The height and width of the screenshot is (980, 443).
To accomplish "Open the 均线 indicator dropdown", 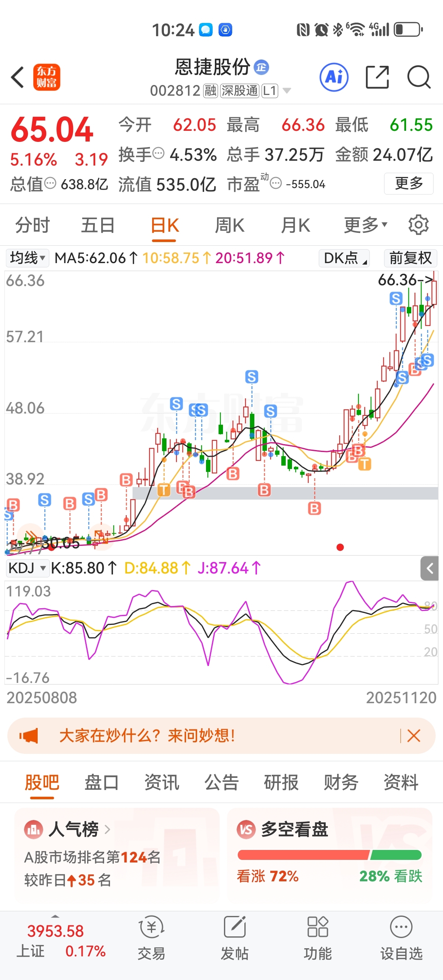I will point(27,258).
